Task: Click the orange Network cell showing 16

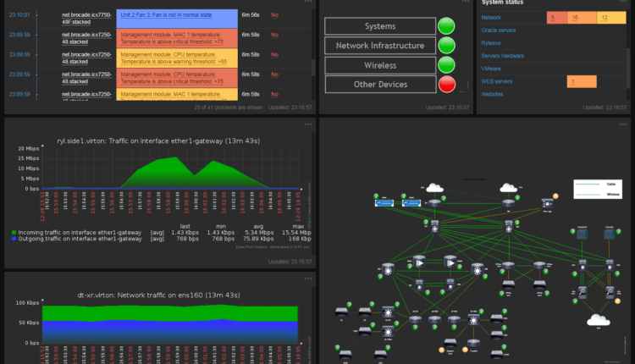Action: 582,18
